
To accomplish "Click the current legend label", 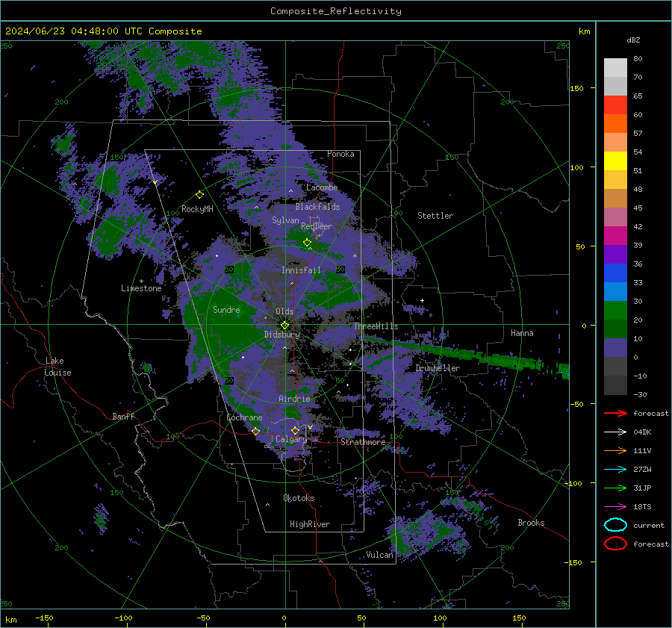I will click(649, 526).
